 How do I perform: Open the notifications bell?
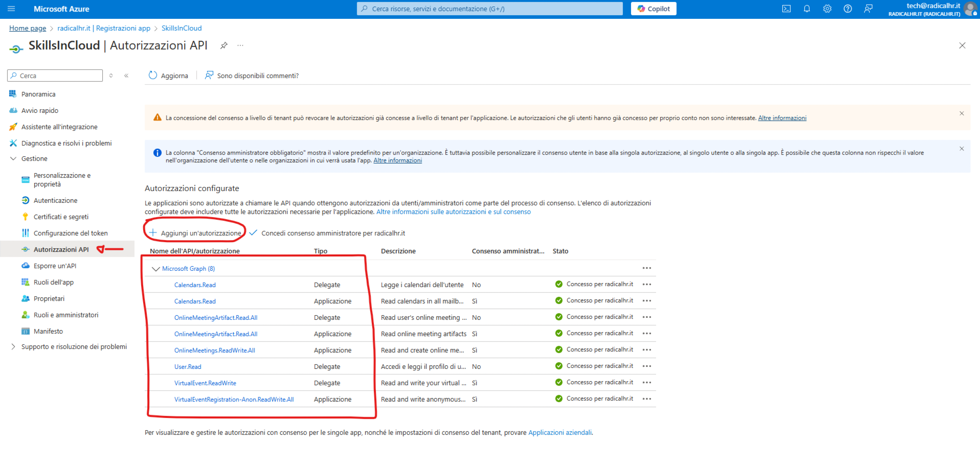point(807,9)
